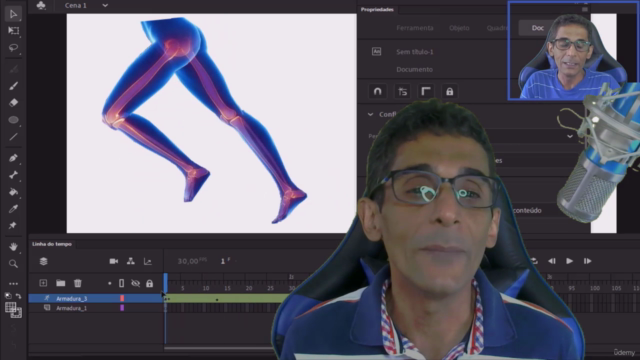This screenshot has width=640, height=360.
Task: Switch to the Quadro tab
Action: (497, 28)
